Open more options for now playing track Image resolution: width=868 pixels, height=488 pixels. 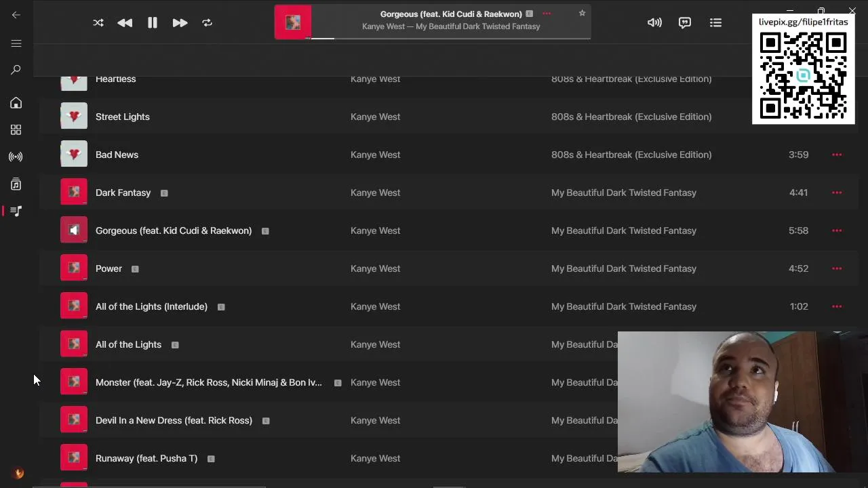(547, 14)
